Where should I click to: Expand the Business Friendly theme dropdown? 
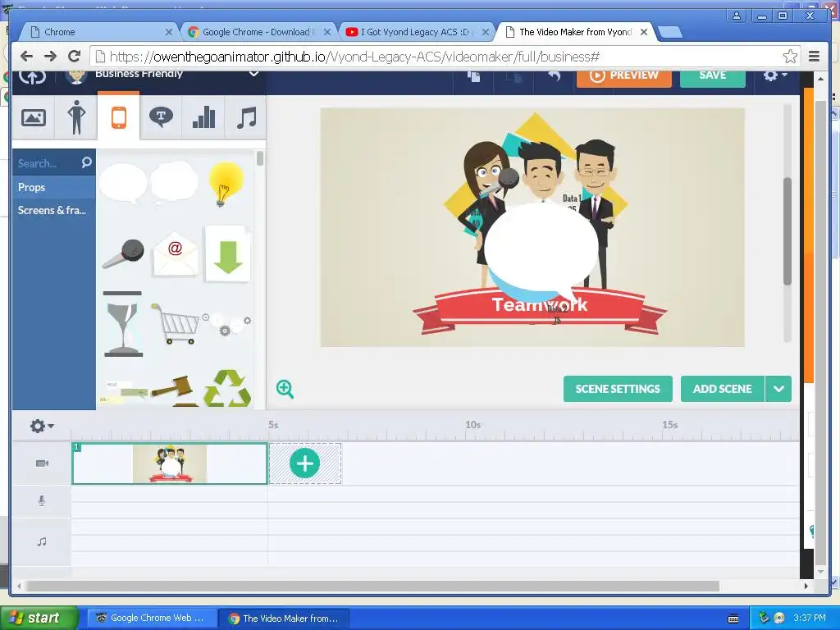[x=254, y=73]
